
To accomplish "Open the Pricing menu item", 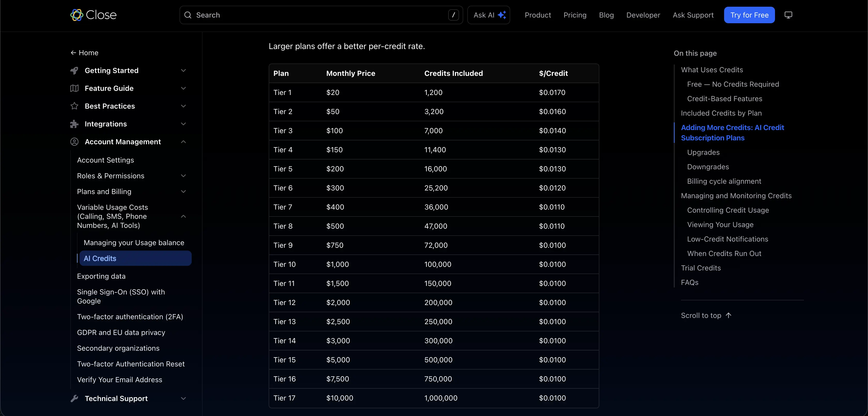I will click(575, 15).
